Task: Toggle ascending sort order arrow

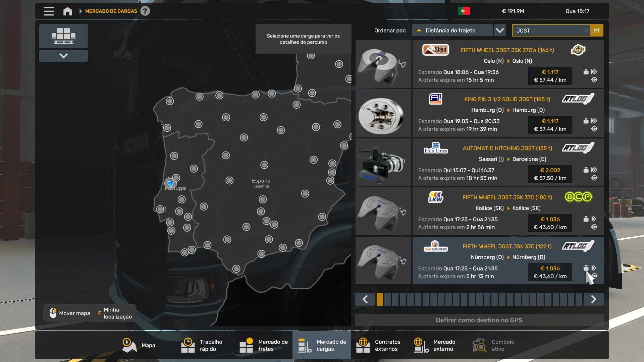Action: (x=419, y=31)
